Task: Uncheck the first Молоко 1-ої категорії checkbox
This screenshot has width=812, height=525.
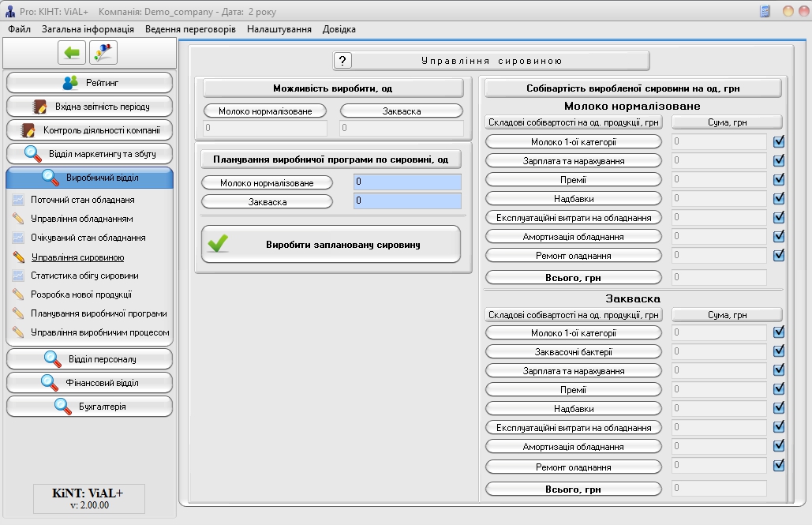Action: [x=779, y=142]
